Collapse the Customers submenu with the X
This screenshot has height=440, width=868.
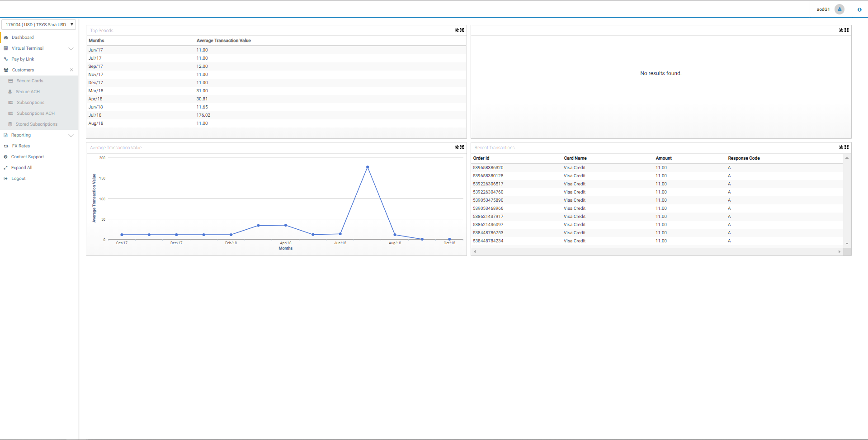click(x=71, y=70)
